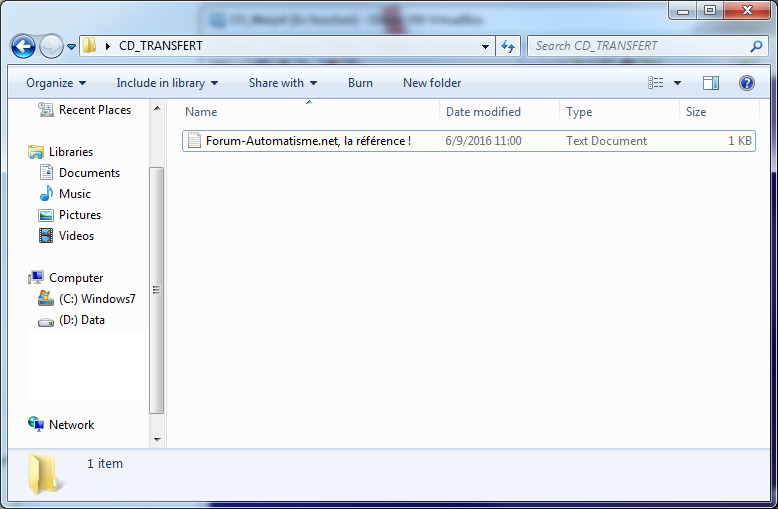
Task: Click the Burn toolbar button
Action: pos(360,83)
